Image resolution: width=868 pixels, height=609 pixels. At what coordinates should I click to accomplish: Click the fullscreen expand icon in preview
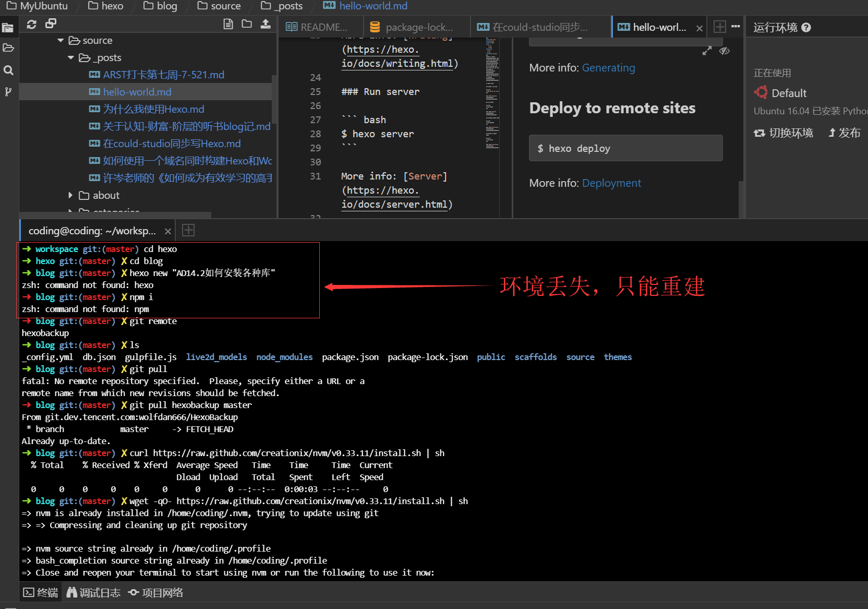coord(707,51)
